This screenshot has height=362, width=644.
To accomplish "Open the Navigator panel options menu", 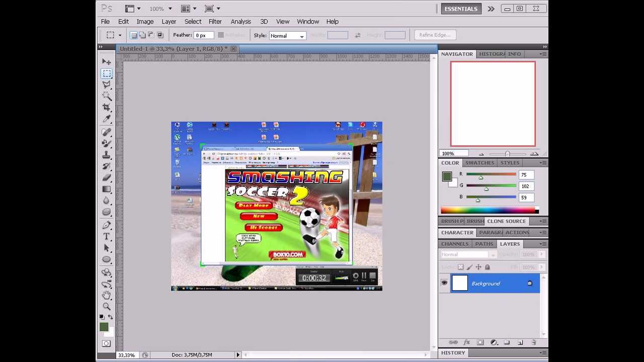I will click(543, 54).
